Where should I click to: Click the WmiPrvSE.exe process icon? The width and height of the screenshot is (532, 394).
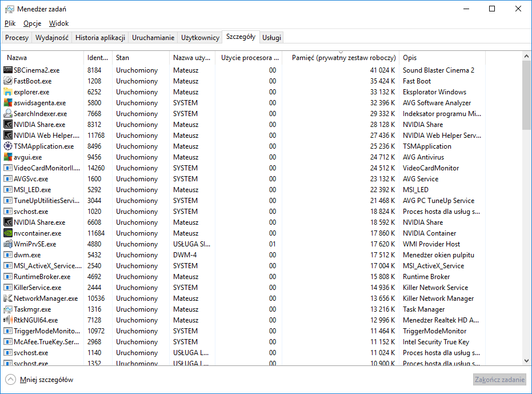click(x=8, y=244)
